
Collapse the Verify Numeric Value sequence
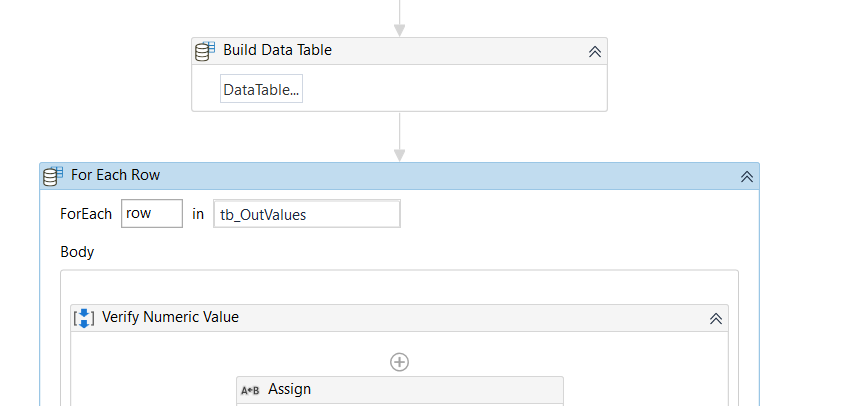click(x=715, y=318)
